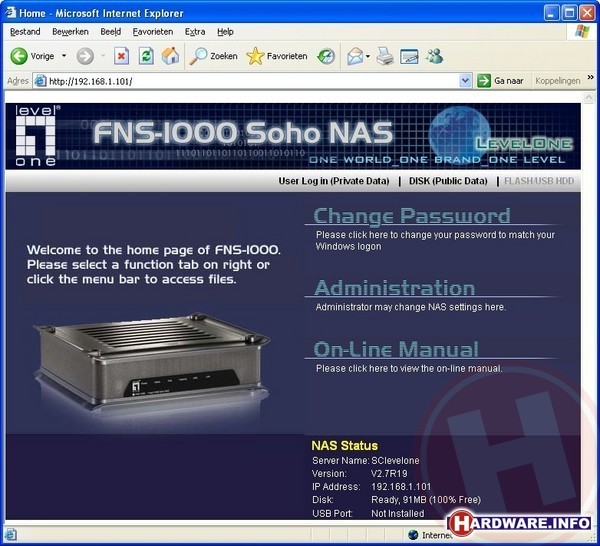Screen dimensions: 600x546
Task: Open the Messenger people icon
Action: [434, 56]
